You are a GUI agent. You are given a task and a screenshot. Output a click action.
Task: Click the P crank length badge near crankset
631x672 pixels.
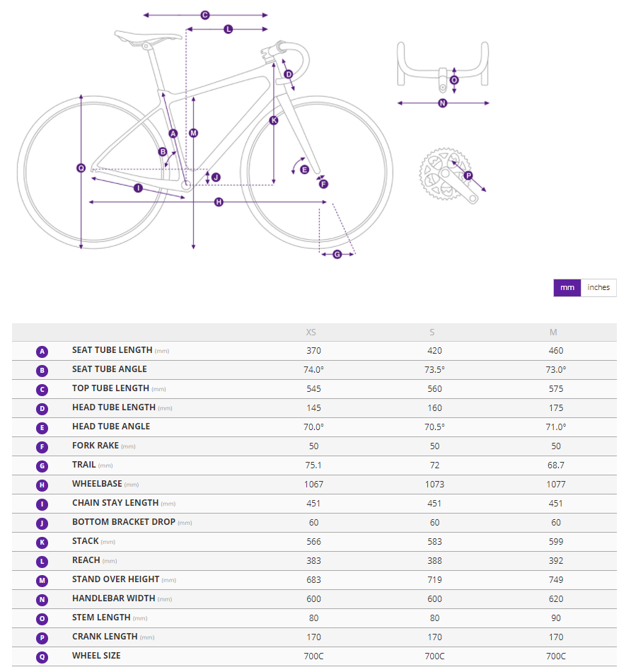tap(468, 174)
